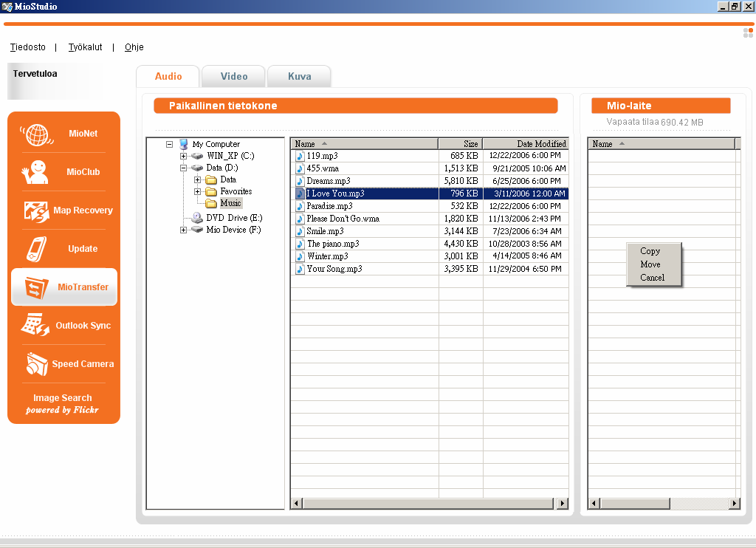Click the DVD Drive (E:) disc icon

pyautogui.click(x=196, y=218)
